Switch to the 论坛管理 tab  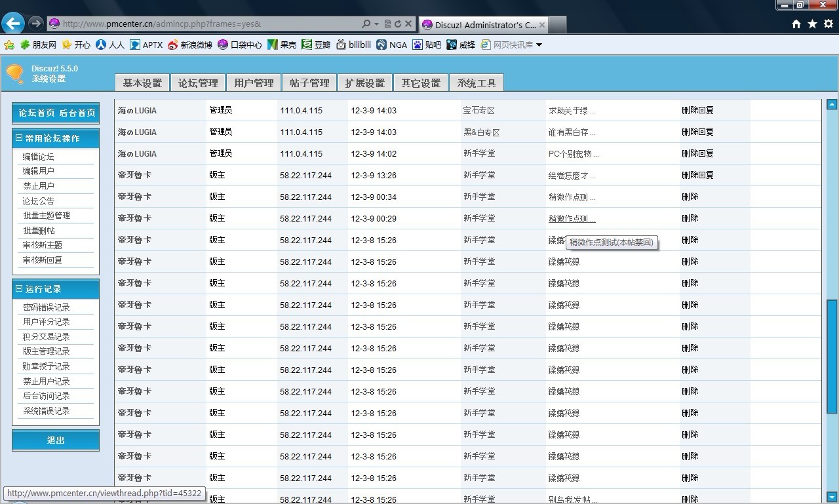coord(198,83)
